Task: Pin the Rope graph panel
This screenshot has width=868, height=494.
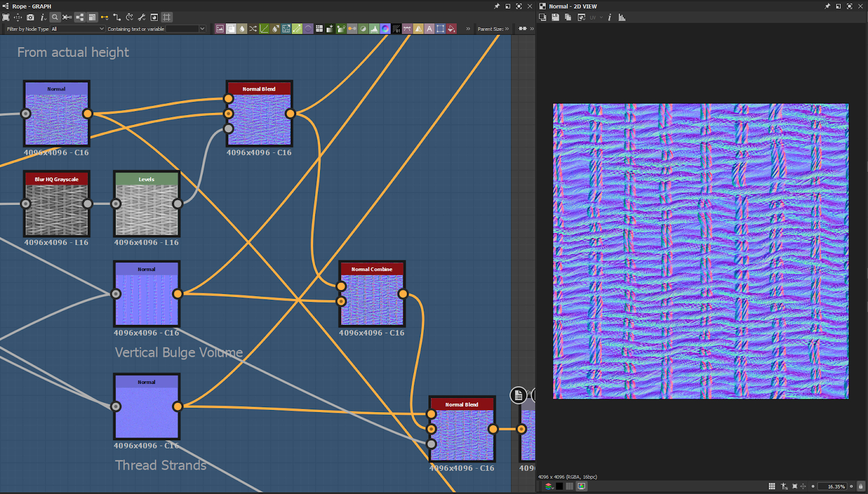Action: (x=496, y=7)
